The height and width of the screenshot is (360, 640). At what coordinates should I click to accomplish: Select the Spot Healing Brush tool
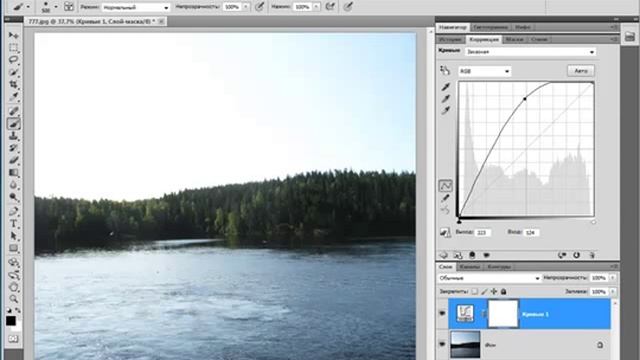pyautogui.click(x=13, y=111)
